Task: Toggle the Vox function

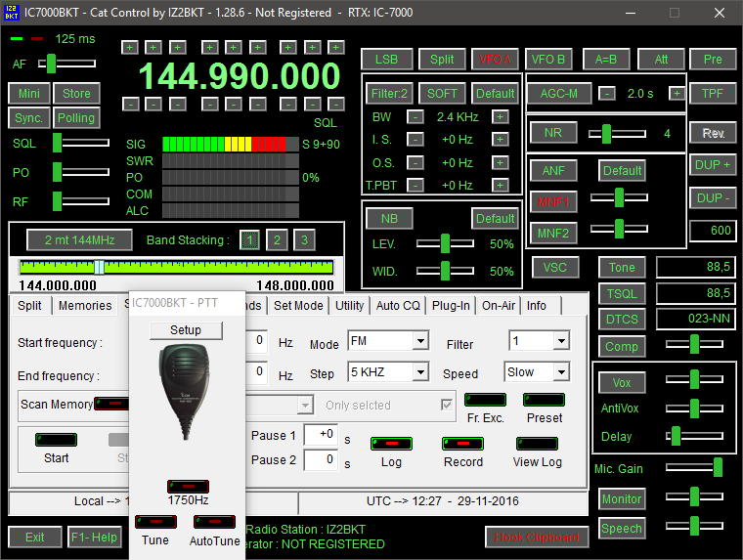Action: pos(622,383)
